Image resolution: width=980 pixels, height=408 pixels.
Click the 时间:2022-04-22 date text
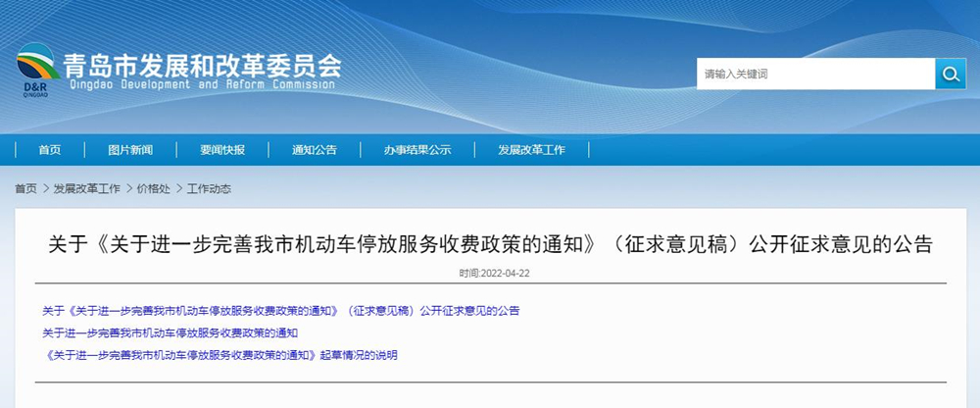(494, 273)
